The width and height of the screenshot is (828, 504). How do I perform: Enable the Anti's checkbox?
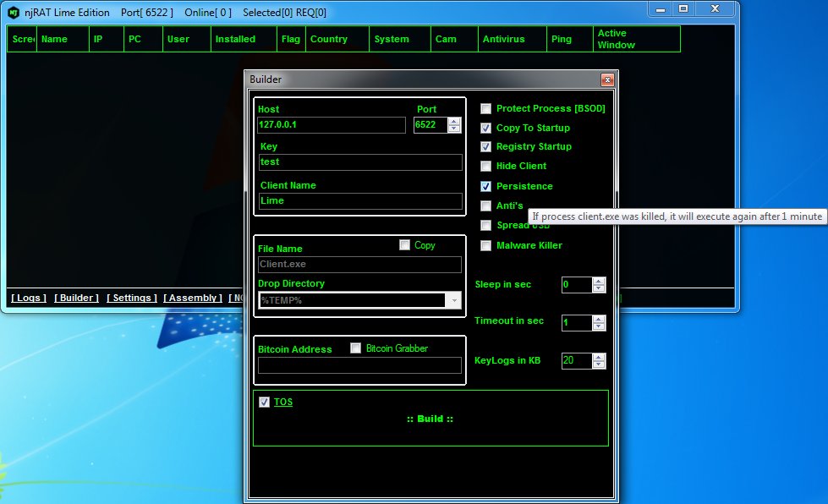point(485,205)
